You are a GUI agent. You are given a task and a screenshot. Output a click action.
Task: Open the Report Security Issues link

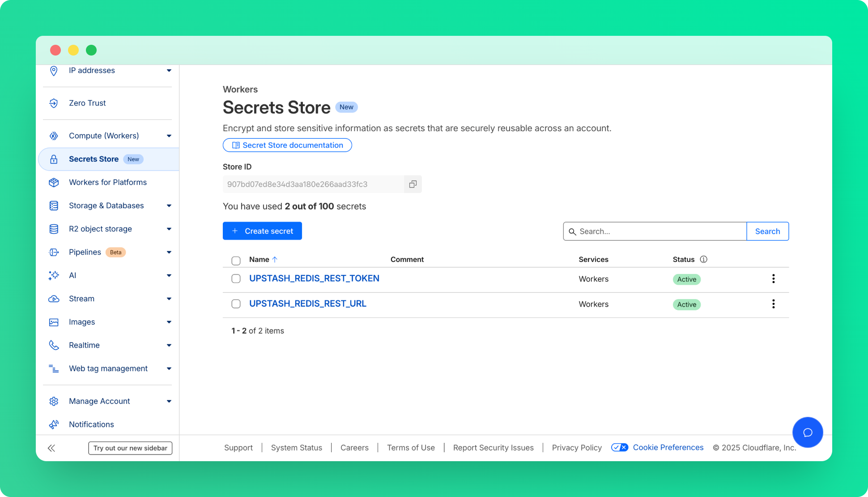point(493,448)
